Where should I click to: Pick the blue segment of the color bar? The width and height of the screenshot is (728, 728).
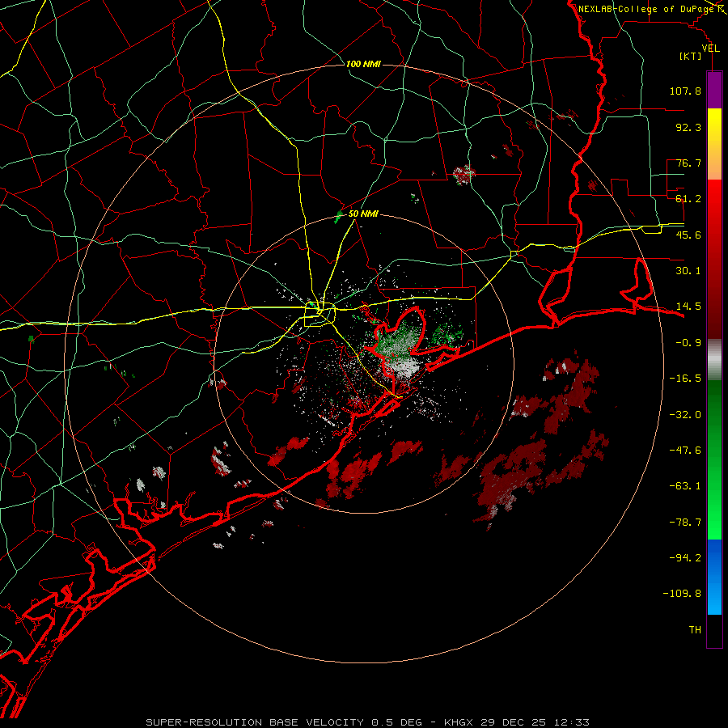coord(714,577)
